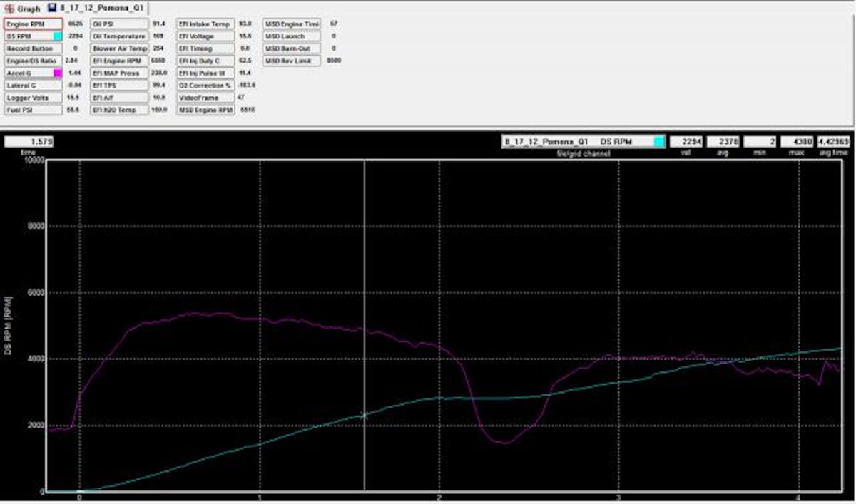Select the O2 Correction % channel
The width and height of the screenshot is (856, 504).
coord(205,85)
